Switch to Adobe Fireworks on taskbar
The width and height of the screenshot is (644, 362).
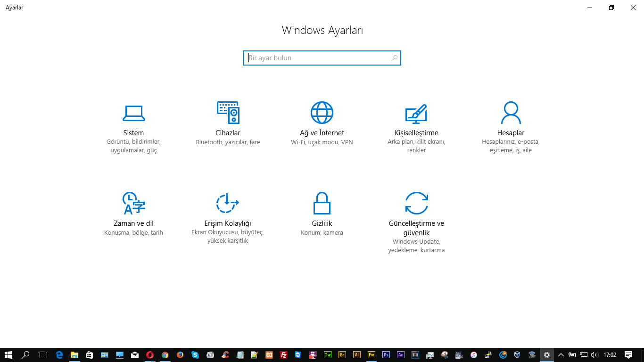point(372,355)
